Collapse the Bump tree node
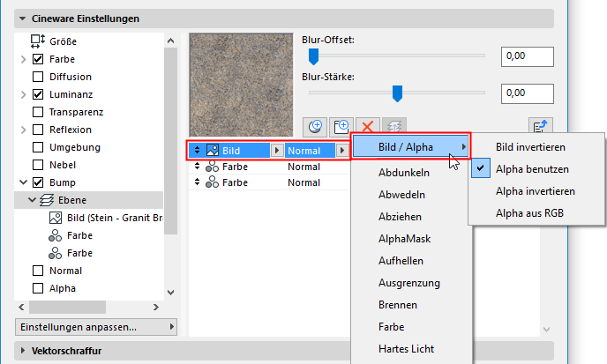This screenshot has height=364, width=607. 23,182
